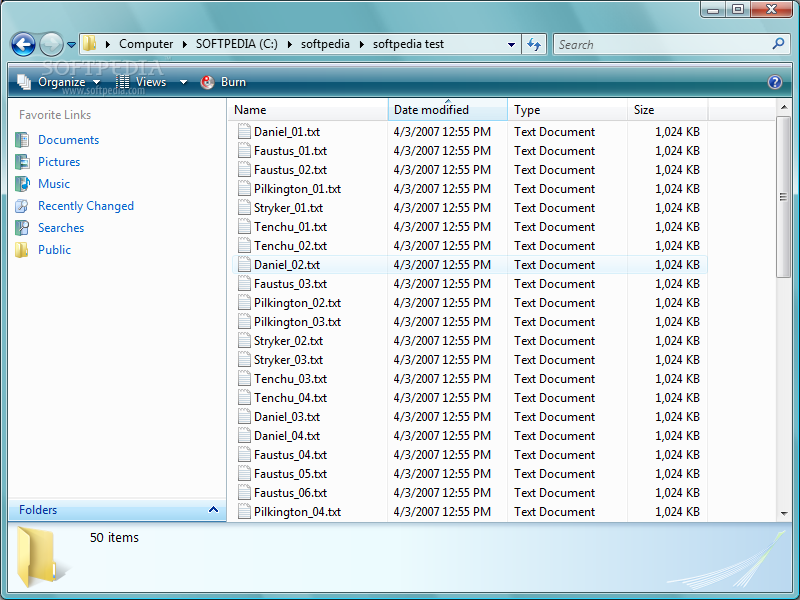Select the Daniel_04.txt file name
This screenshot has height=600, width=800.
tap(287, 436)
